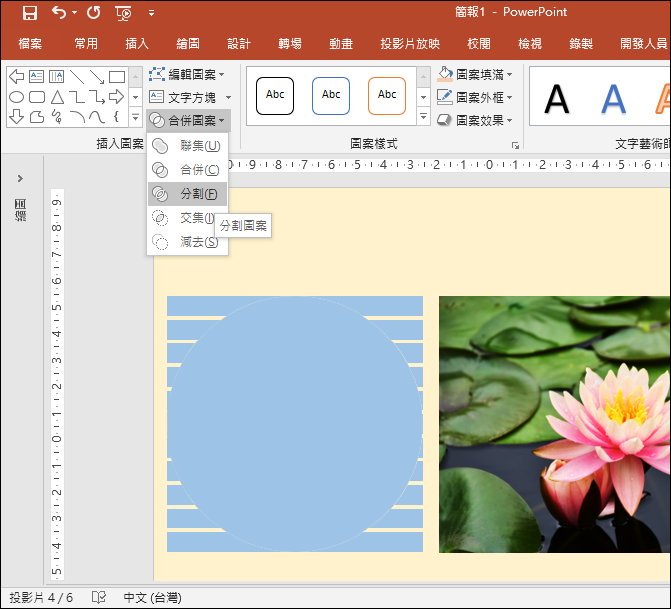The image size is (671, 609).
Task: Open the Undo history dropdown arrow
Action: 74,13
